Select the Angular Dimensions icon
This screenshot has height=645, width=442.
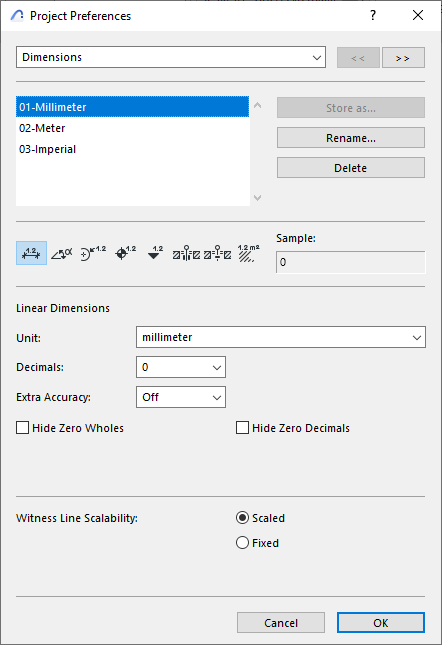[62, 253]
